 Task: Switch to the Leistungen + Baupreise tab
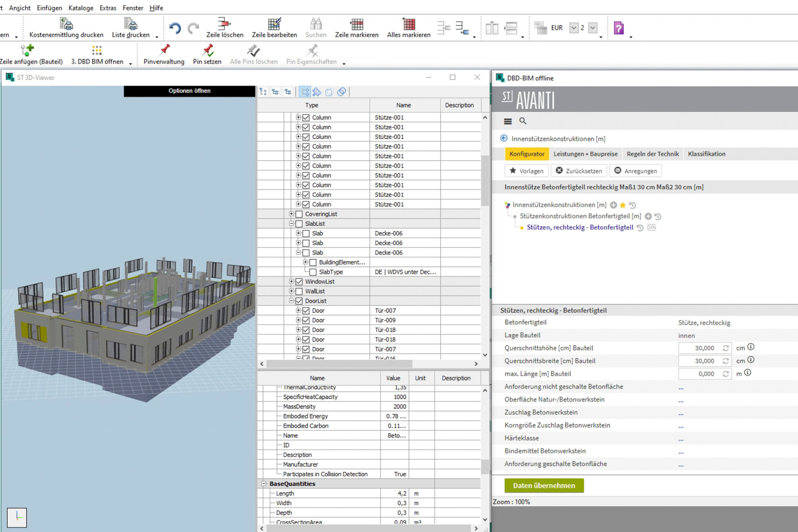click(x=586, y=154)
